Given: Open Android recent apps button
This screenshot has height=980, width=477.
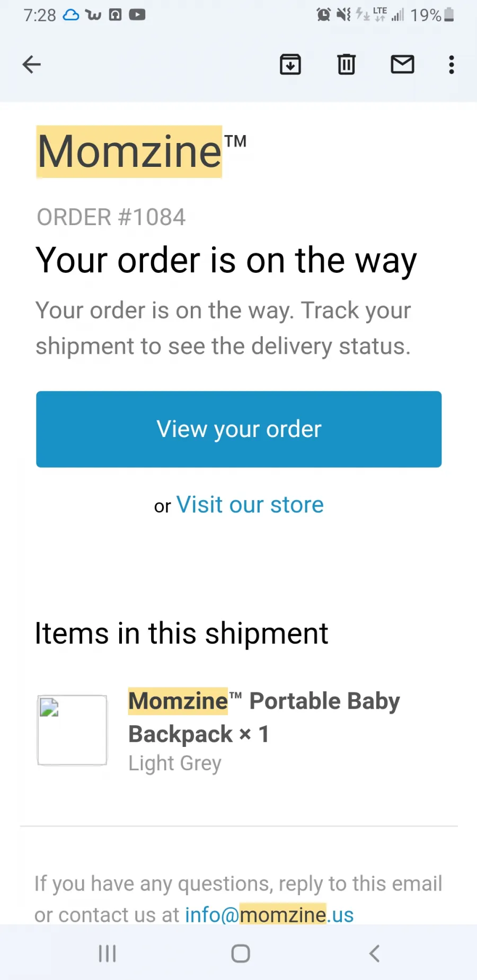Looking at the screenshot, I should click(108, 954).
